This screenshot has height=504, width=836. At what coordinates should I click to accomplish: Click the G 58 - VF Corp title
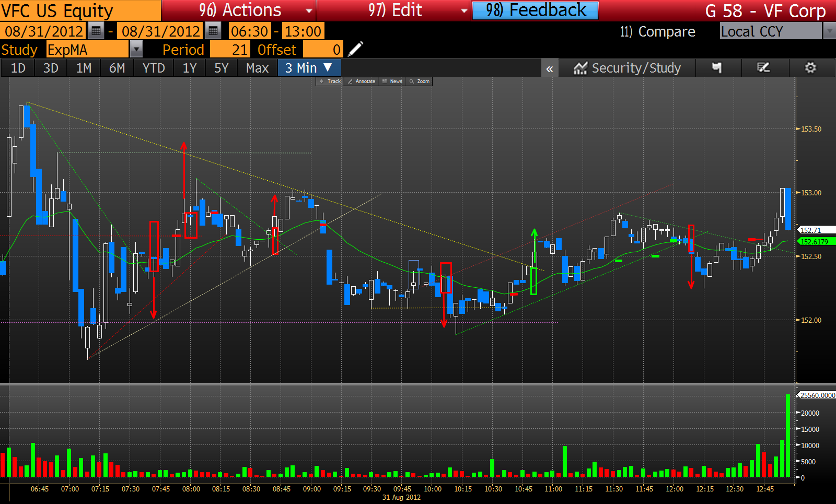(765, 10)
